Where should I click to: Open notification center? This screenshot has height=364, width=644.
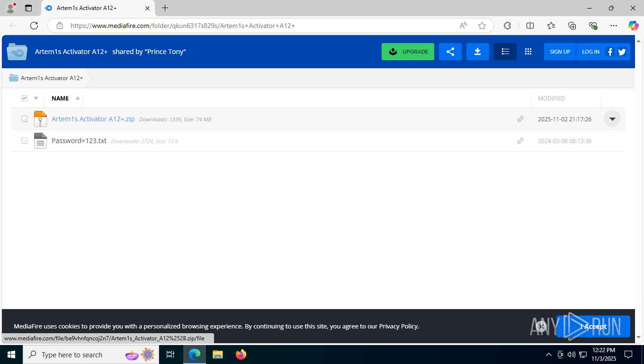(628, 355)
